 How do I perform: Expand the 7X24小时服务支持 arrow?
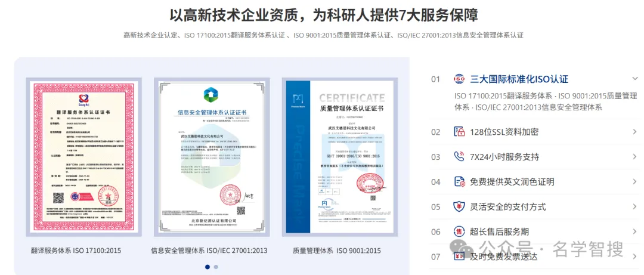pos(635,157)
